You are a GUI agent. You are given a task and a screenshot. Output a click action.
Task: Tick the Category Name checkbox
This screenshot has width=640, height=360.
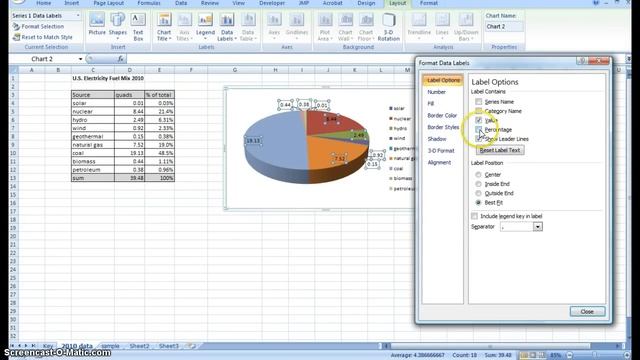click(x=478, y=111)
